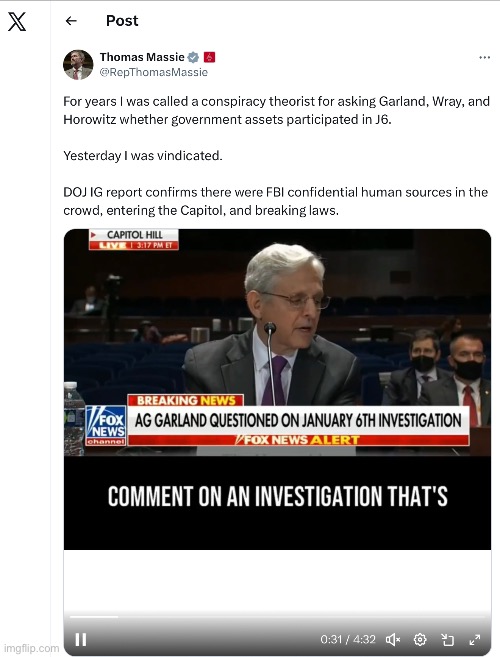Seek on the video progress bar
This screenshot has height=657, width=500.
pyautogui.click(x=277, y=617)
